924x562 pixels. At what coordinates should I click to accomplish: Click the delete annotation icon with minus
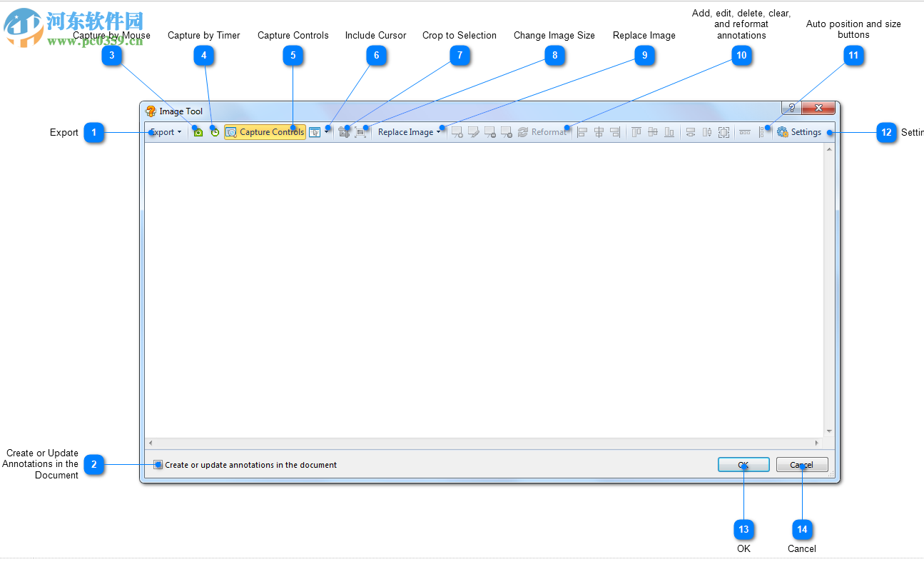tap(489, 132)
